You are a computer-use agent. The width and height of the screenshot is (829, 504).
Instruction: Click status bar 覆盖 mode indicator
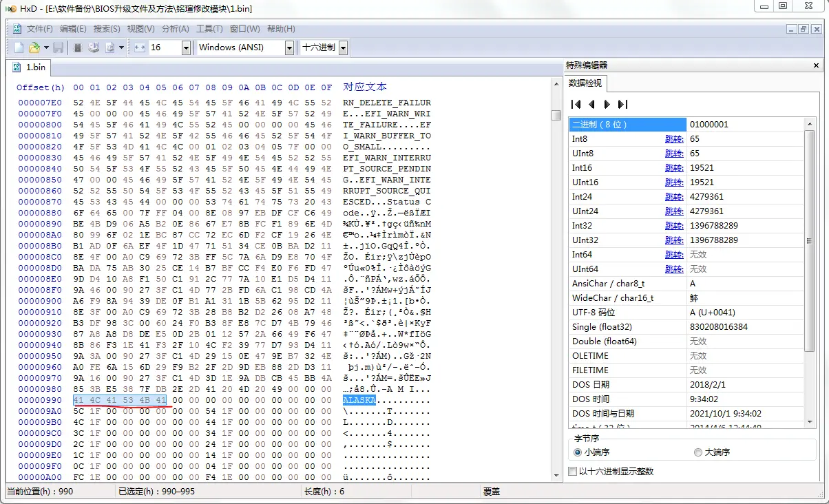(492, 492)
